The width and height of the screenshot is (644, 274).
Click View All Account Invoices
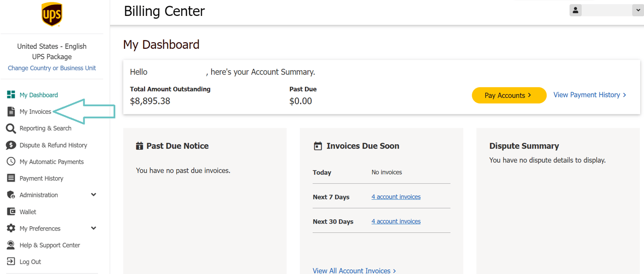351,270
